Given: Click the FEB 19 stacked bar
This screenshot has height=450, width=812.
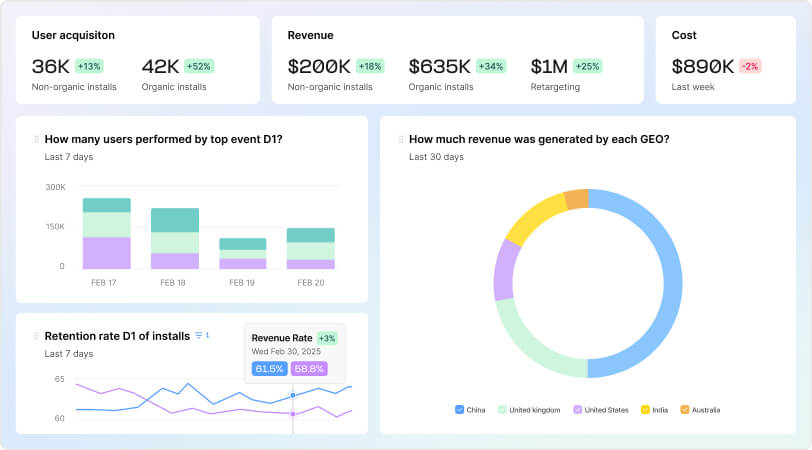Looking at the screenshot, I should coord(243,254).
